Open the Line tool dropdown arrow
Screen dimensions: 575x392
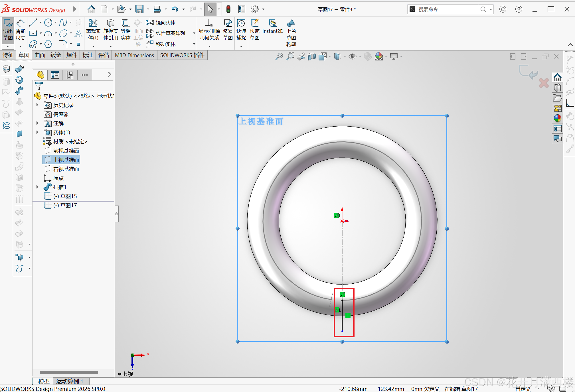pyautogui.click(x=41, y=23)
